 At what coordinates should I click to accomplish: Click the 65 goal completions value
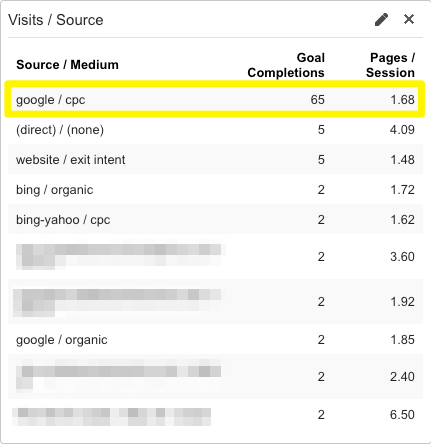317,100
